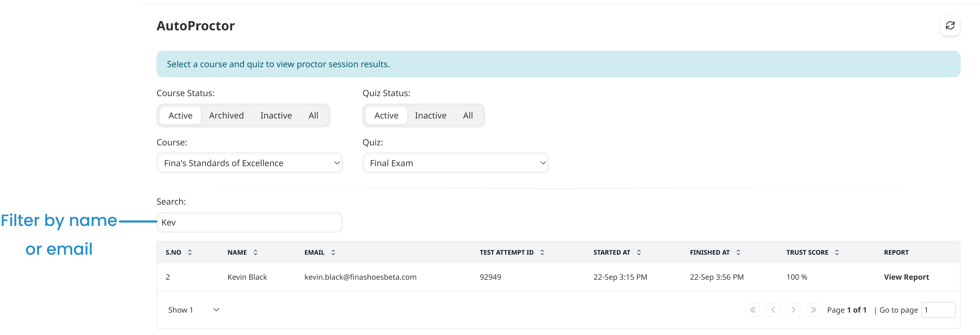Click the previous page chevron
The height and width of the screenshot is (335, 980).
[773, 309]
